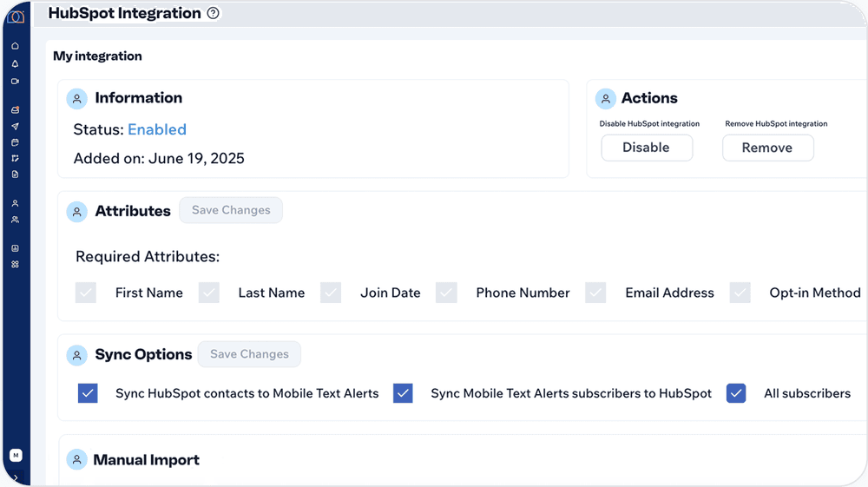This screenshot has height=487, width=868.
Task: Click the Sync HubSpot contacts to Mobile Text Alerts label
Action: [247, 393]
